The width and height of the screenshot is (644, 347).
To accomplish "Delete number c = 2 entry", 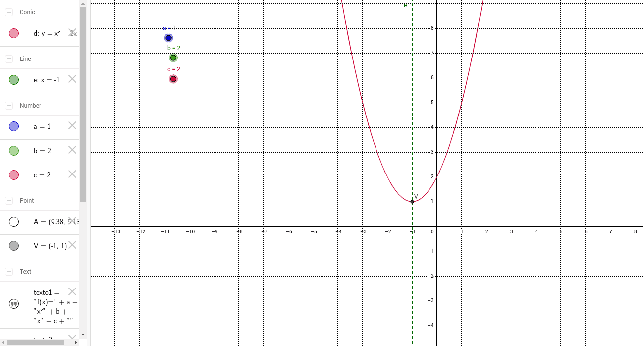I will 72,174.
